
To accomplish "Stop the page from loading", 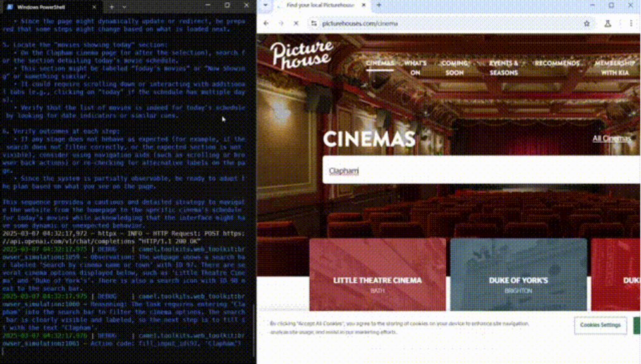I will click(296, 23).
